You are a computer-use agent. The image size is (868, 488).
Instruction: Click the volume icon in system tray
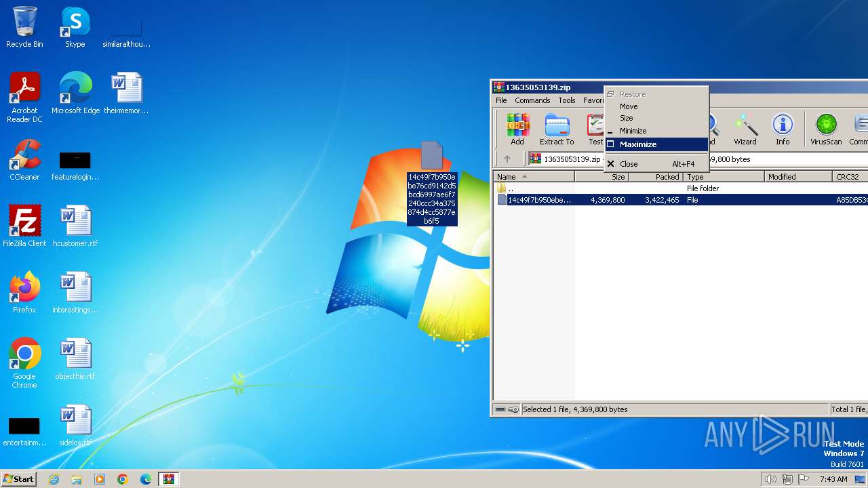(770, 479)
